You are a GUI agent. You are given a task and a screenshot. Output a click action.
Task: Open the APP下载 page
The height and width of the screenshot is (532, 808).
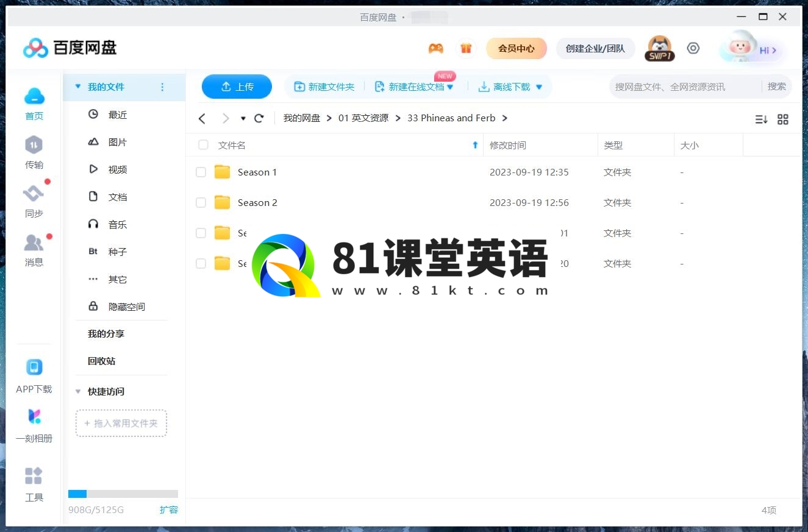[34, 377]
